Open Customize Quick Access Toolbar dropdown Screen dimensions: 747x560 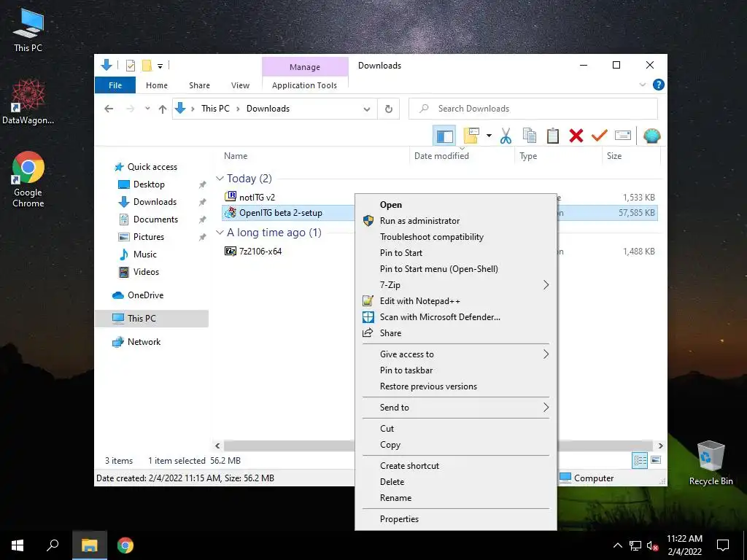coord(160,66)
